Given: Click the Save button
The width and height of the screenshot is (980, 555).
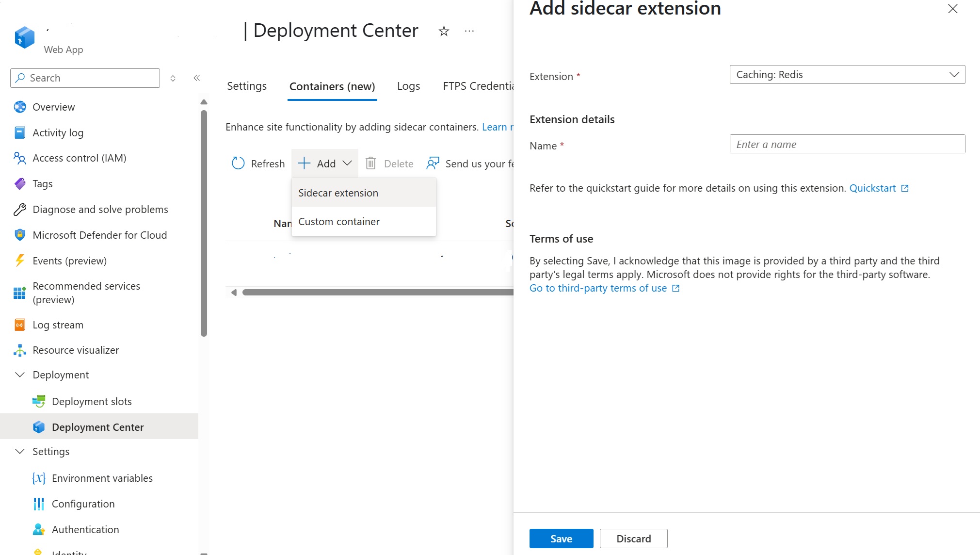Looking at the screenshot, I should click(x=561, y=539).
